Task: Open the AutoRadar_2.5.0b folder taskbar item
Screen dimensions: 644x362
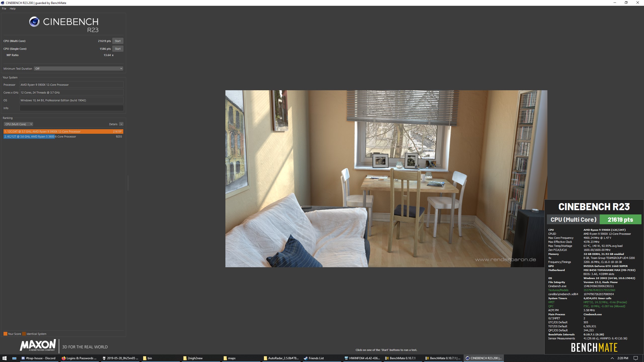Action: point(281,358)
